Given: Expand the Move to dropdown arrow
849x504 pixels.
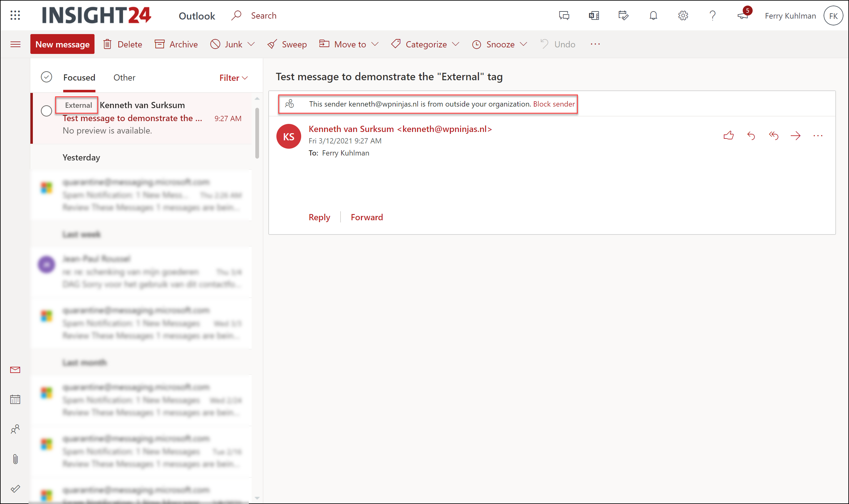Looking at the screenshot, I should tap(375, 44).
